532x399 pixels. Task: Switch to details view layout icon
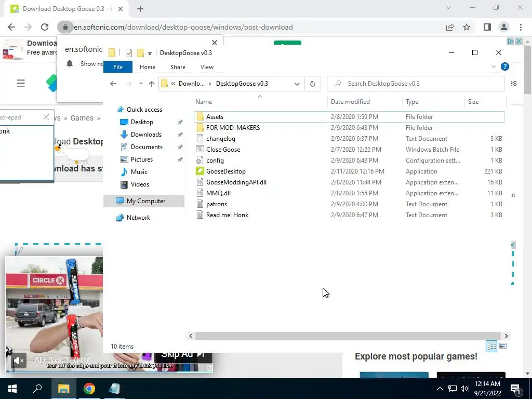[x=491, y=346]
